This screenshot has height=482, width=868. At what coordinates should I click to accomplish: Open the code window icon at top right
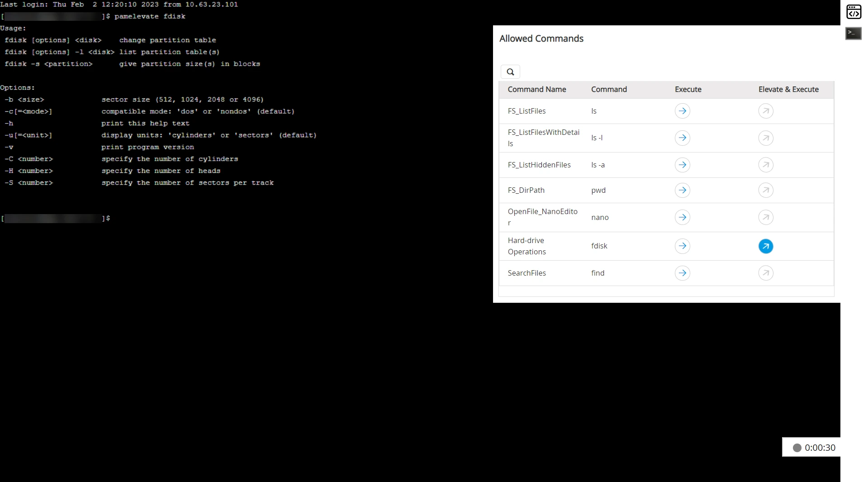pyautogui.click(x=854, y=12)
